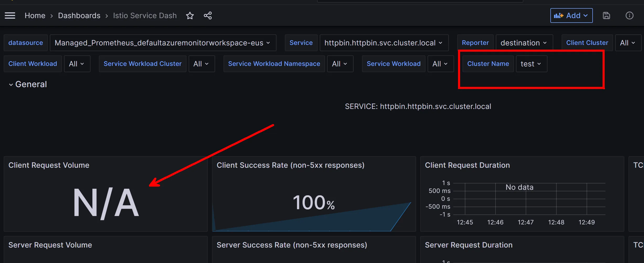The height and width of the screenshot is (263, 644).
Task: Click the save dashboard icon
Action: coord(606,16)
